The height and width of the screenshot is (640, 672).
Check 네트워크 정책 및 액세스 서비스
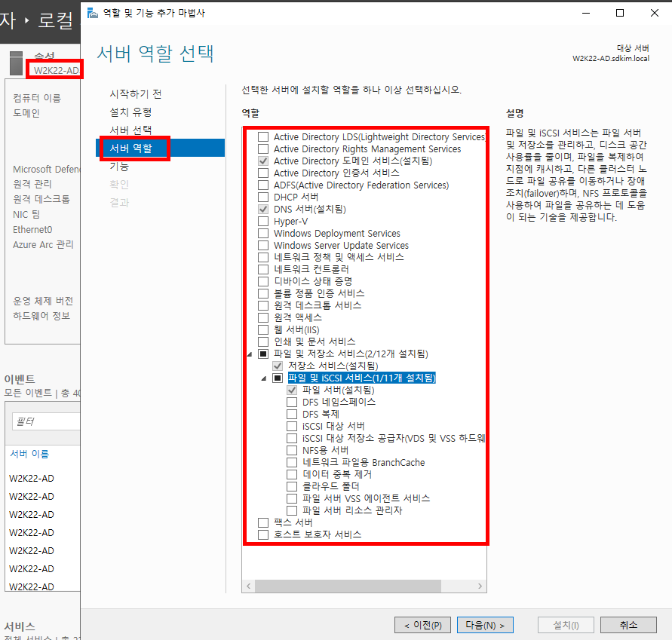(263, 258)
